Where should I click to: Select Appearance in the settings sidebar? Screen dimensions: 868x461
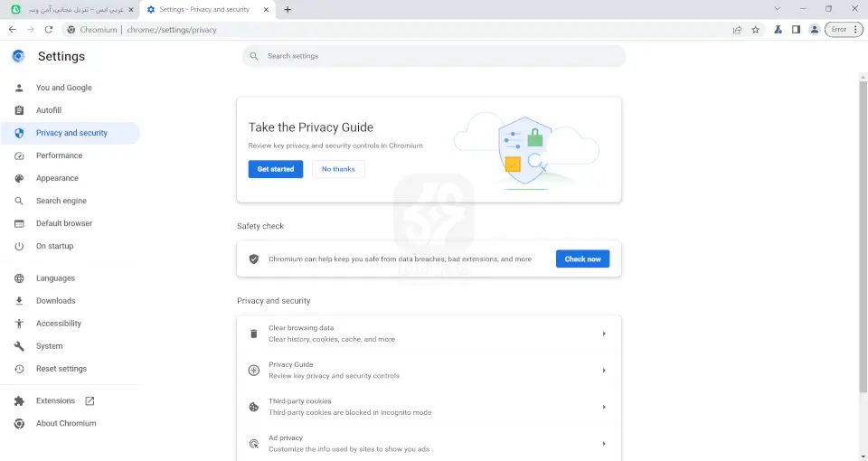pyautogui.click(x=57, y=178)
